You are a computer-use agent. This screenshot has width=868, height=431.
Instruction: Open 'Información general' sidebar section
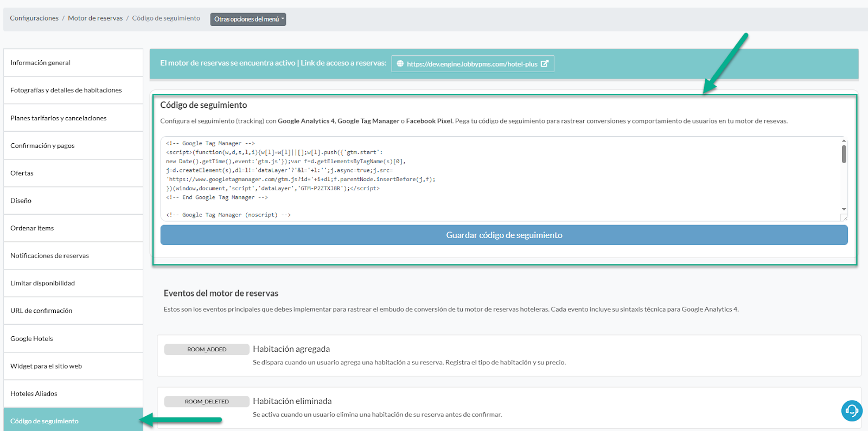[x=41, y=63]
